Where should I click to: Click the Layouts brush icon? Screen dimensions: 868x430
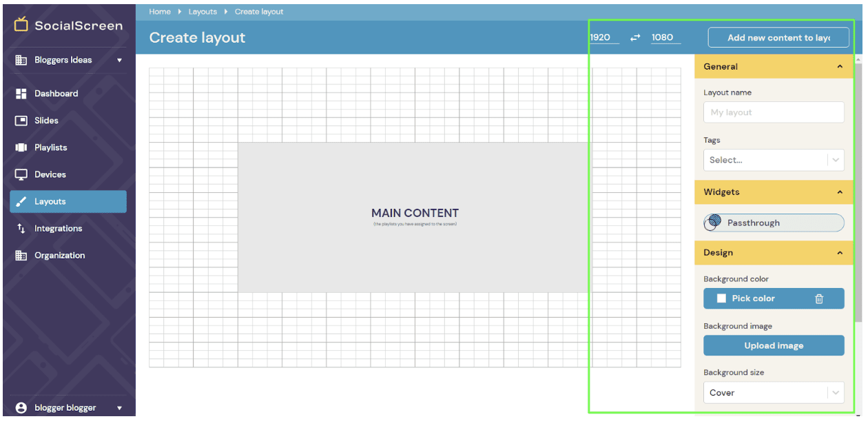[x=21, y=202]
